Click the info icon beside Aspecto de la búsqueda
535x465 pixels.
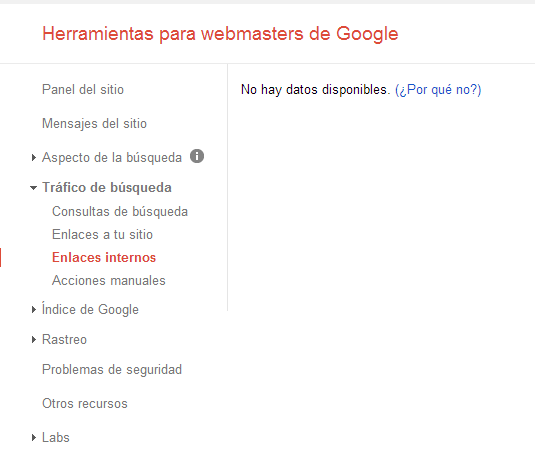pyautogui.click(x=197, y=156)
